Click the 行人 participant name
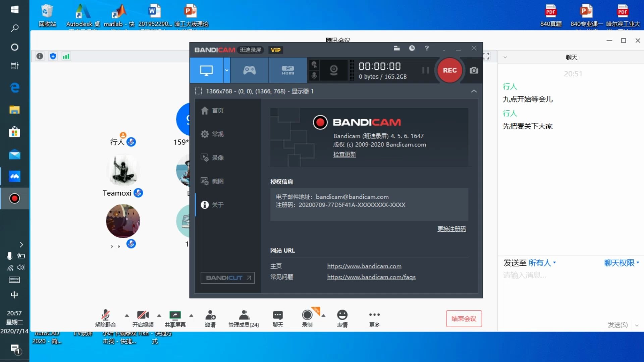The image size is (644, 362). pyautogui.click(x=117, y=142)
